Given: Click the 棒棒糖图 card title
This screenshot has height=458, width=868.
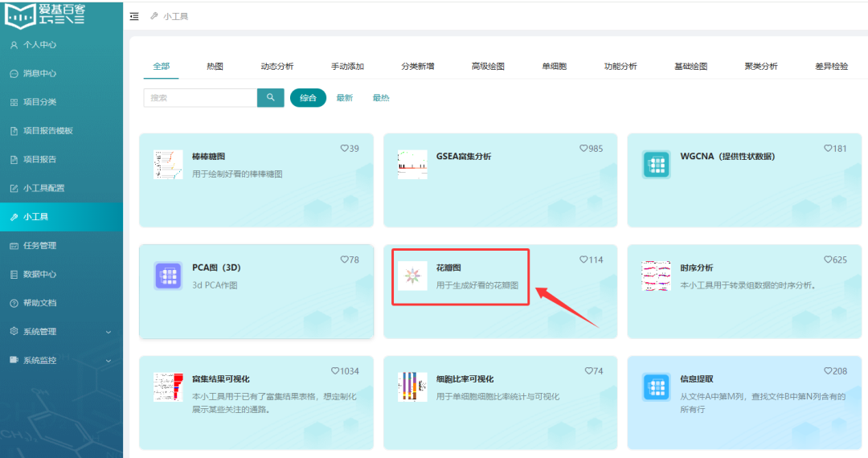Looking at the screenshot, I should tap(209, 157).
